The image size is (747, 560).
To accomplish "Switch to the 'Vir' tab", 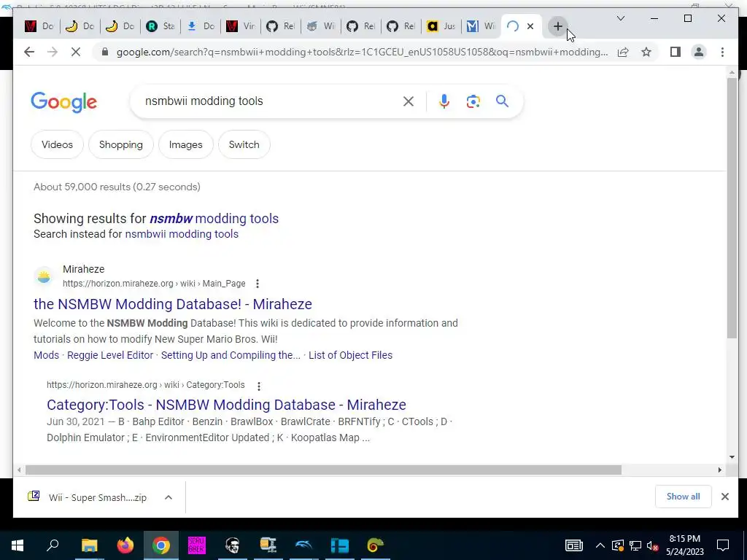I will point(240,26).
